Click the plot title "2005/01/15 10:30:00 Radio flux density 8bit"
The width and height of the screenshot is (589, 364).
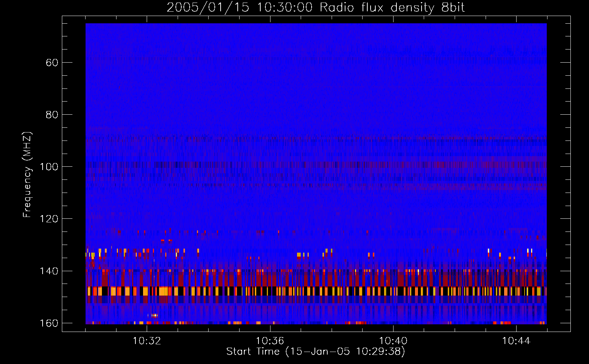click(316, 8)
